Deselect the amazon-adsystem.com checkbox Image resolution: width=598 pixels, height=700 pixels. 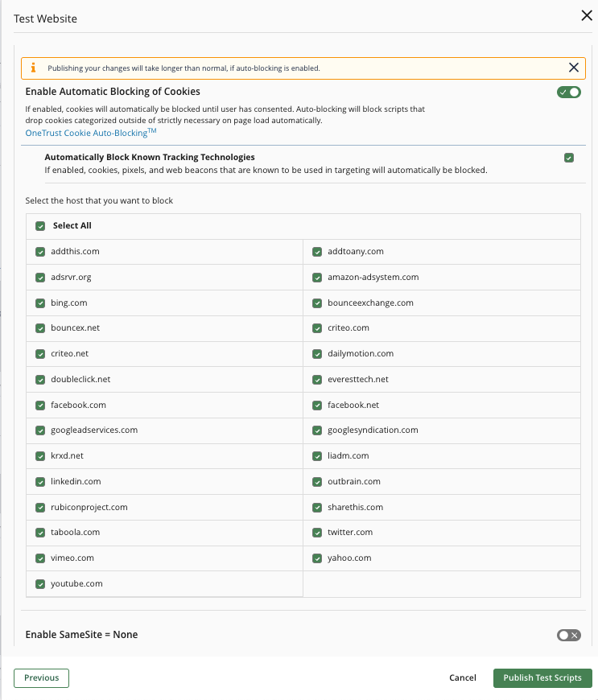(317, 278)
